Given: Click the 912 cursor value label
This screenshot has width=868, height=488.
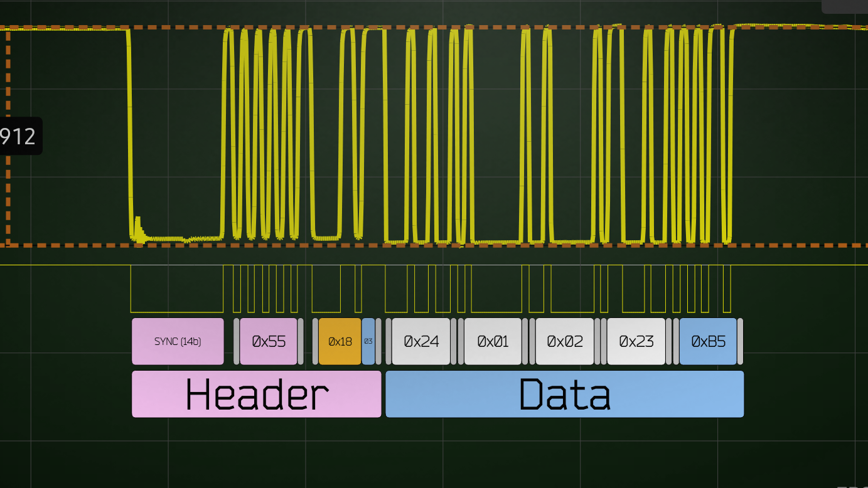Looking at the screenshot, I should point(19,136).
